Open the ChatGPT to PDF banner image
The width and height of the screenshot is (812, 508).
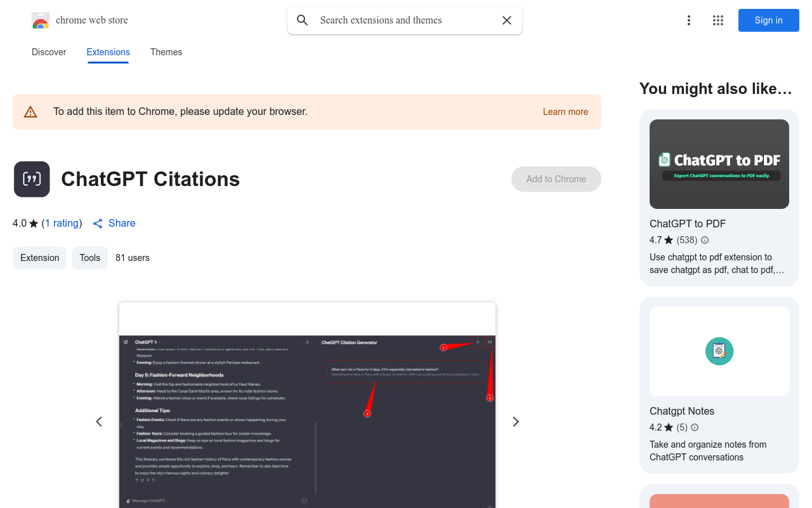(719, 164)
